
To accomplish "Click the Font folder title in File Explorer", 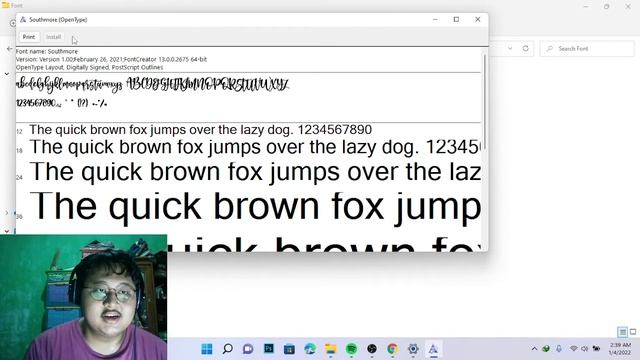I will click(x=17, y=5).
